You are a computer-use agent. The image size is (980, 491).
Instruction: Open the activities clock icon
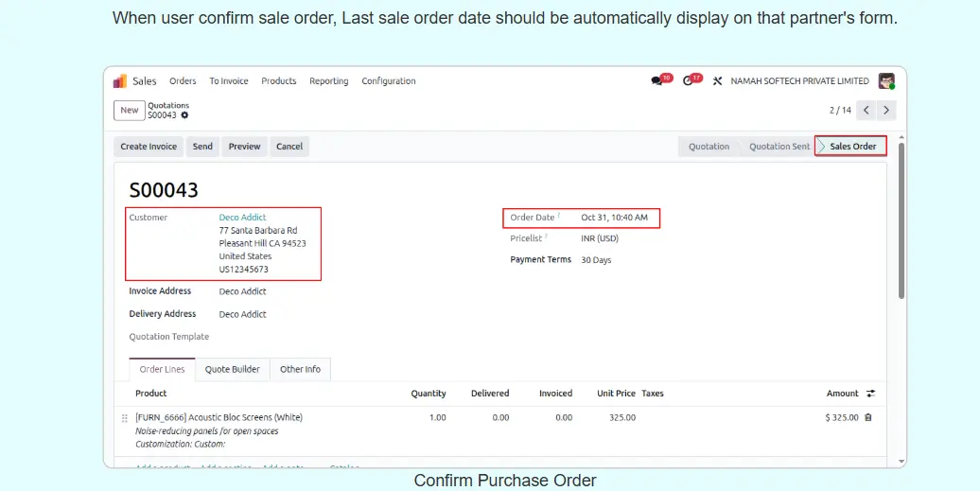click(688, 81)
